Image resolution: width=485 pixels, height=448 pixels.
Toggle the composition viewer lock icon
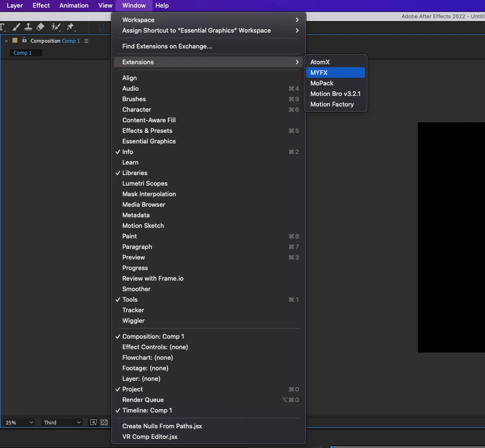point(24,40)
